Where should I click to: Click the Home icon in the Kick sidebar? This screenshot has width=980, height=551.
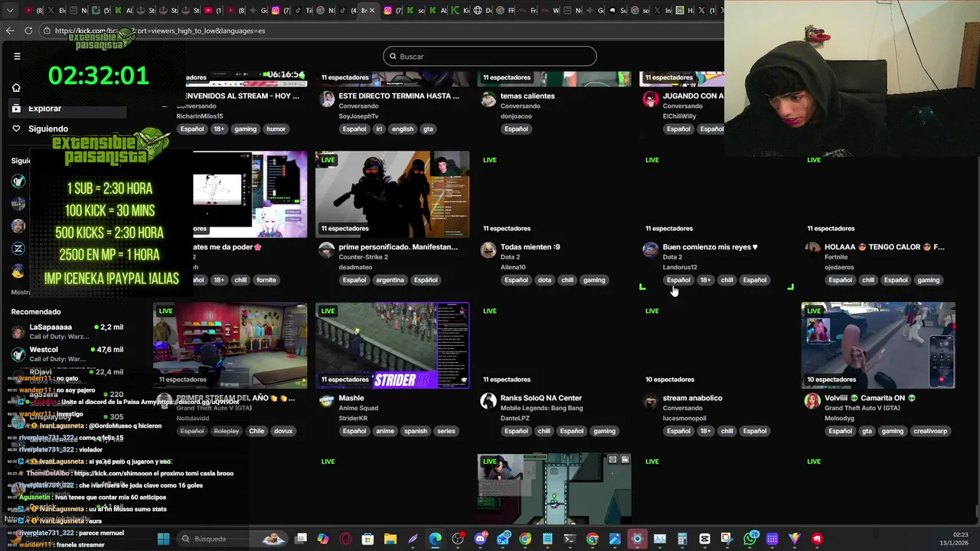pos(16,88)
